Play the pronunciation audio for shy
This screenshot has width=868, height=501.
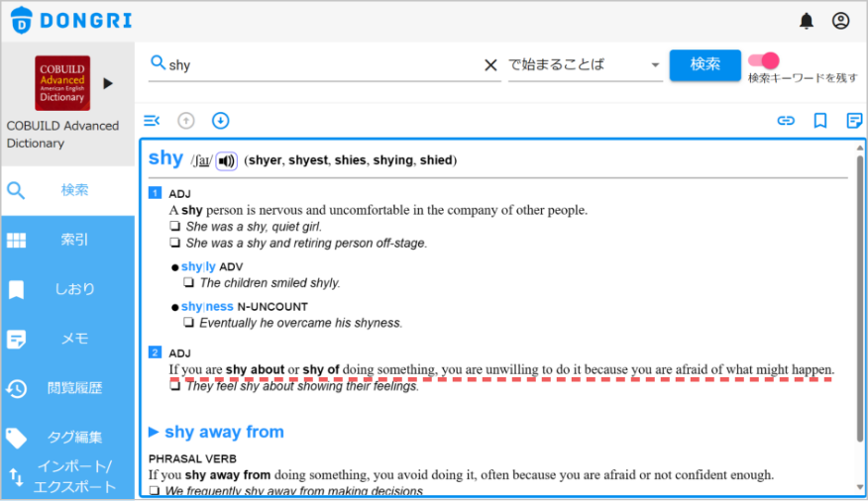[x=226, y=161]
